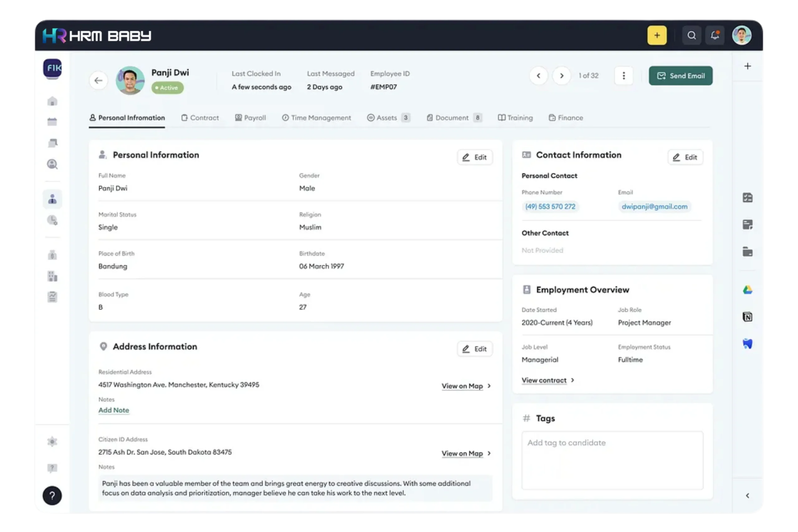
Task: Open the messages icon in the sidebar
Action: click(x=53, y=143)
